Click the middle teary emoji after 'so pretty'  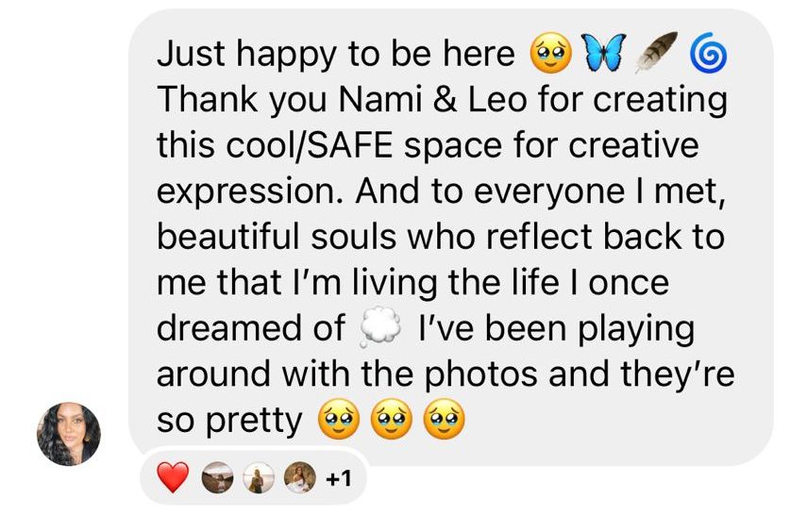click(391, 419)
